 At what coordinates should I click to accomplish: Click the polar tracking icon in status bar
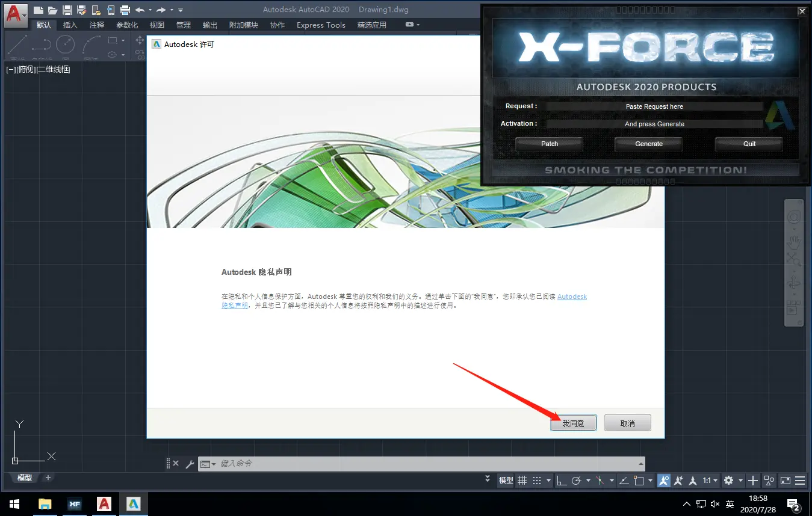[576, 481]
